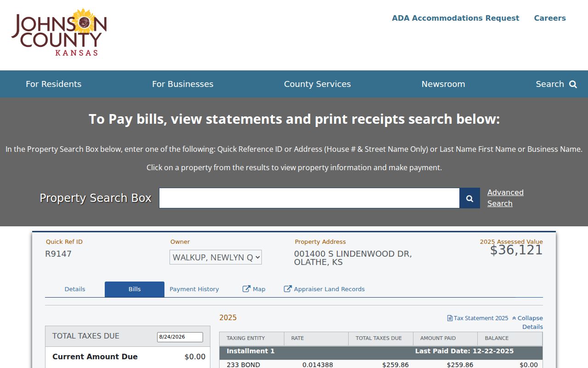Click the Johnson County Kansas logo

(x=59, y=32)
